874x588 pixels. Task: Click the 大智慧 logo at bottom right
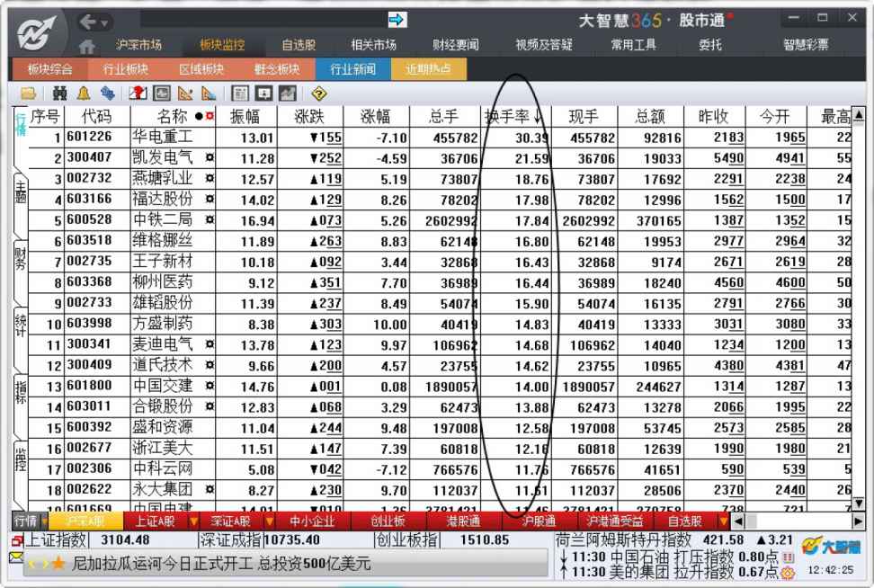tap(831, 547)
